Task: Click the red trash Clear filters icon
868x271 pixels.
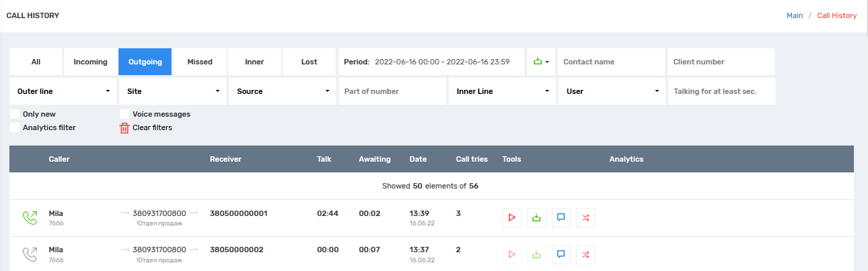Action: tap(125, 128)
